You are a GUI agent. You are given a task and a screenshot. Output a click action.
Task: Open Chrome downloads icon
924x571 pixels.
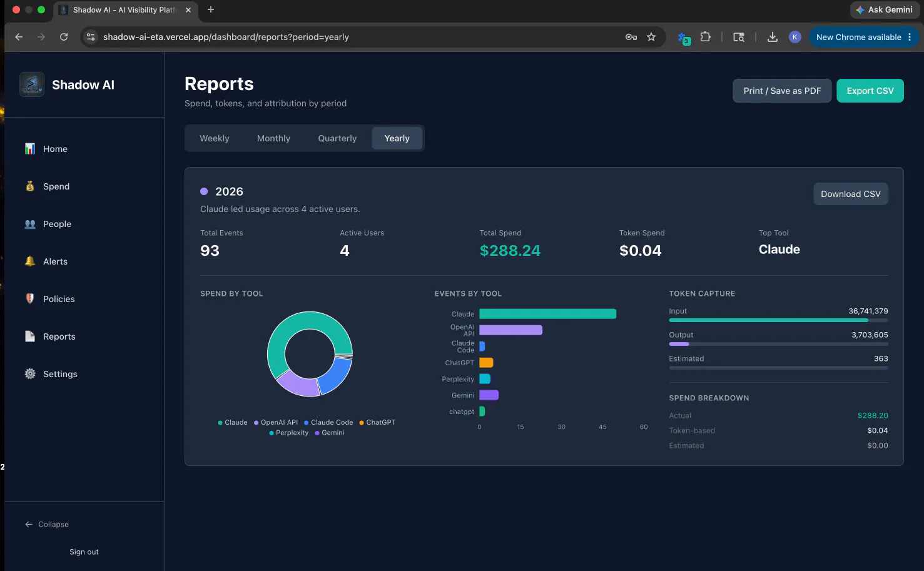[x=773, y=37]
